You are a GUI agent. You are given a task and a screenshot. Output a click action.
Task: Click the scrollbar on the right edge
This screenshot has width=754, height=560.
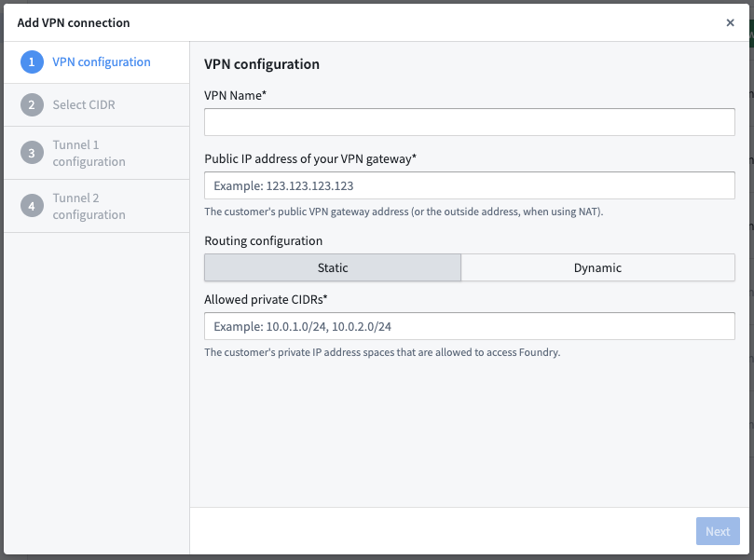748,280
